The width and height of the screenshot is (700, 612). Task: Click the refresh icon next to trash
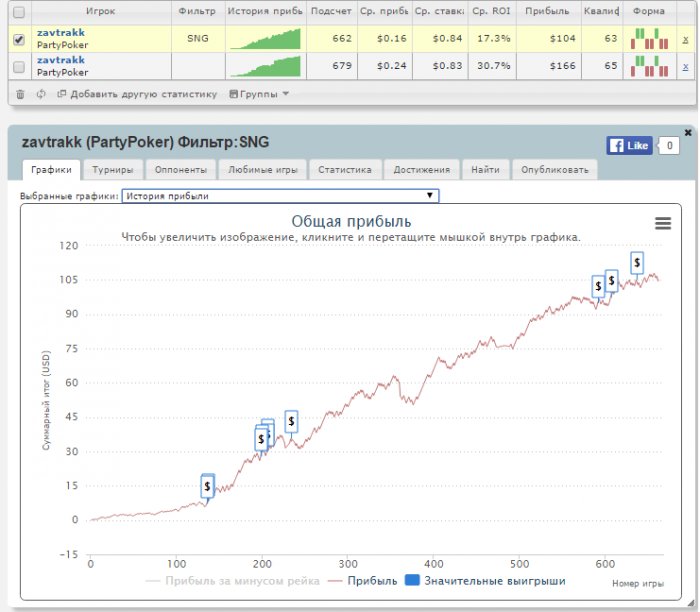pyautogui.click(x=40, y=94)
